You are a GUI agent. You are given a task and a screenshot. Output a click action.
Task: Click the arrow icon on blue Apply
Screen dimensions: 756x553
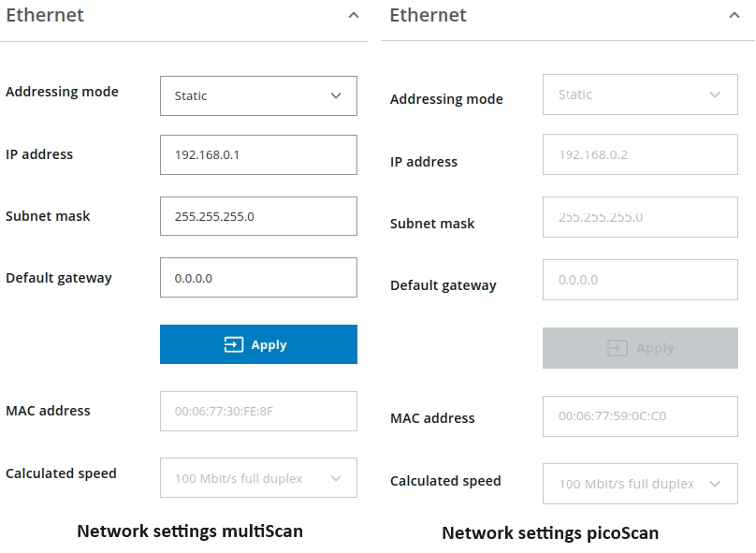(x=233, y=345)
